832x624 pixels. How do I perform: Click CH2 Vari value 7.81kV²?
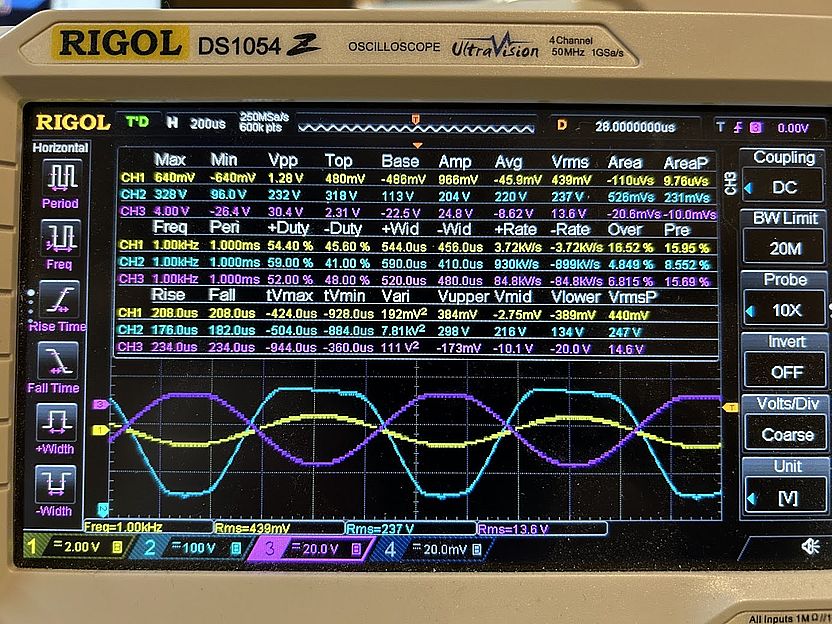403,331
